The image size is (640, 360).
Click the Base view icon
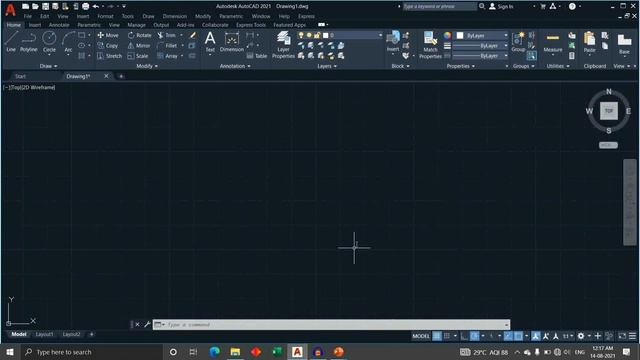pyautogui.click(x=624, y=43)
